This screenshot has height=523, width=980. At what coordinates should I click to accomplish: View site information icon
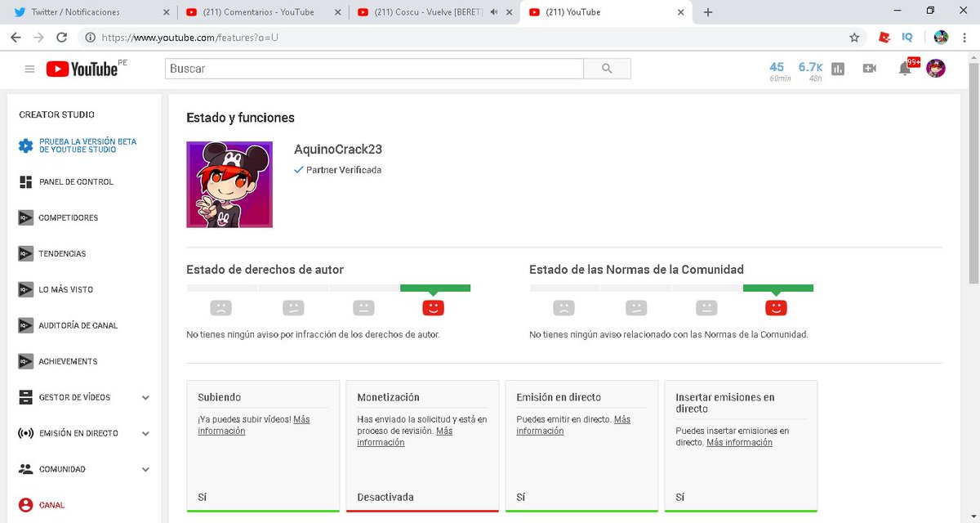point(90,38)
